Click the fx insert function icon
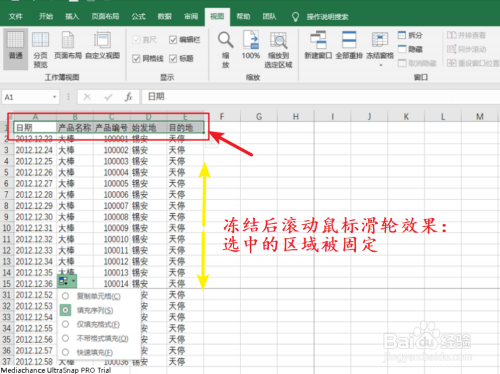 (x=129, y=97)
